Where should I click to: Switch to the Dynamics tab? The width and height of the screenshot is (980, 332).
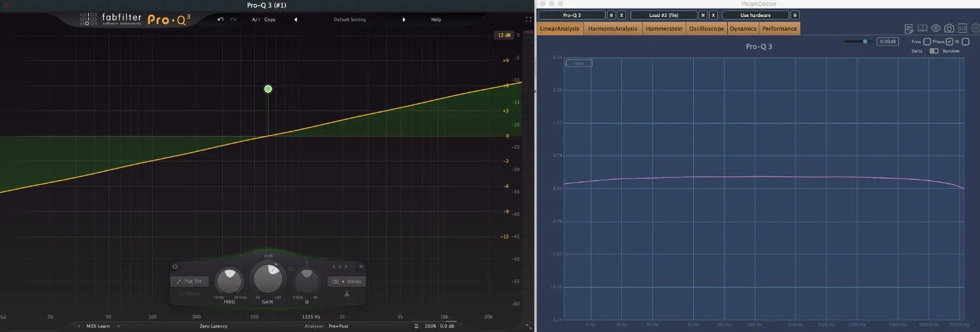pyautogui.click(x=743, y=29)
